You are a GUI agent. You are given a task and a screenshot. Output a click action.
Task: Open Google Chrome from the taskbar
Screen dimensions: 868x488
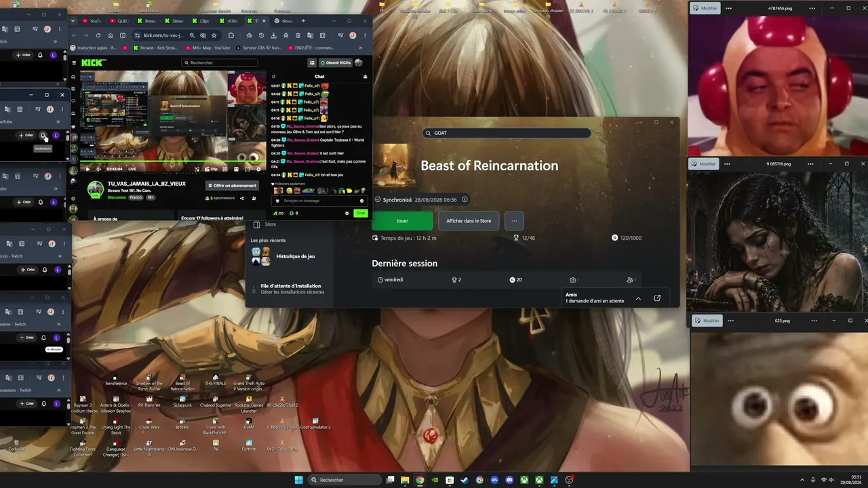coord(420,480)
